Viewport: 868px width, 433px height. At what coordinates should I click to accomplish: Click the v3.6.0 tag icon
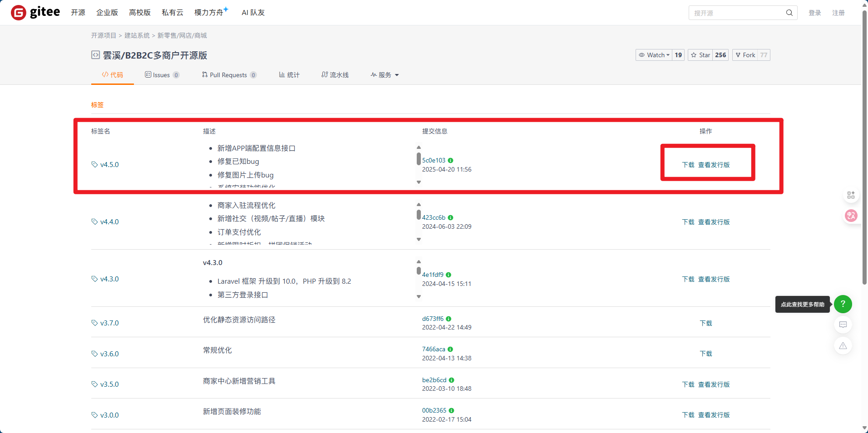[94, 354]
